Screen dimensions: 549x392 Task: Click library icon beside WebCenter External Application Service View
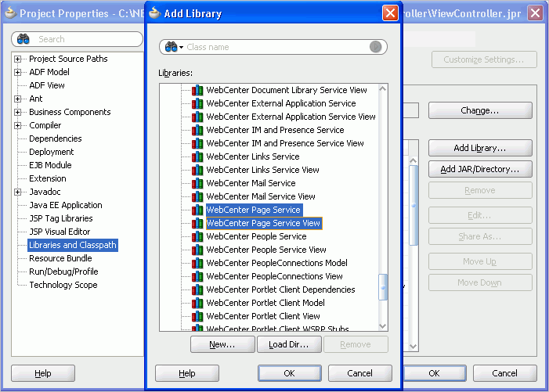(x=197, y=117)
